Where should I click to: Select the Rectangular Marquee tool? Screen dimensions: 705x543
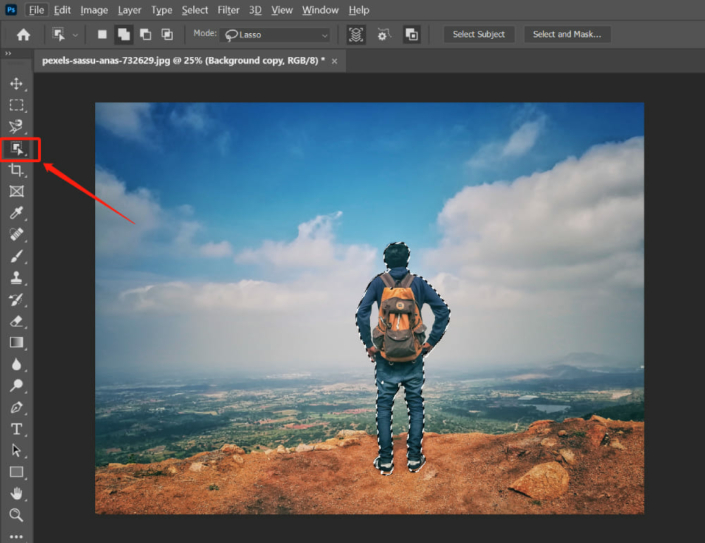click(16, 105)
